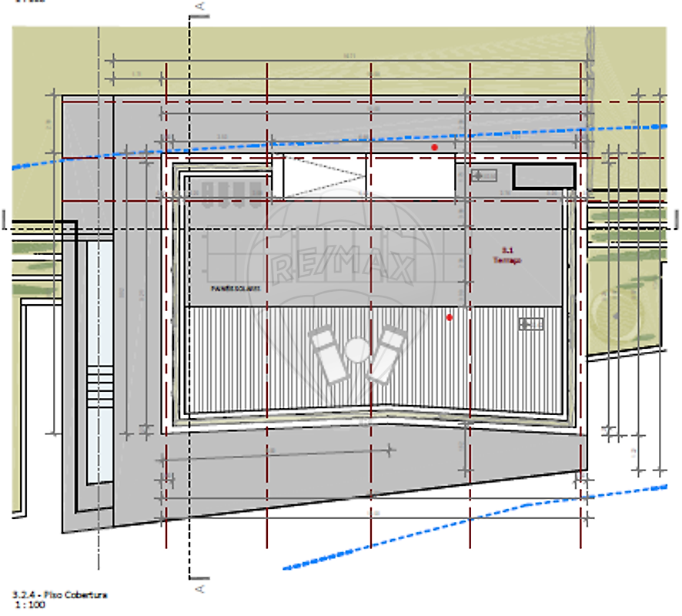Click the top section marker "A"

[200, 6]
